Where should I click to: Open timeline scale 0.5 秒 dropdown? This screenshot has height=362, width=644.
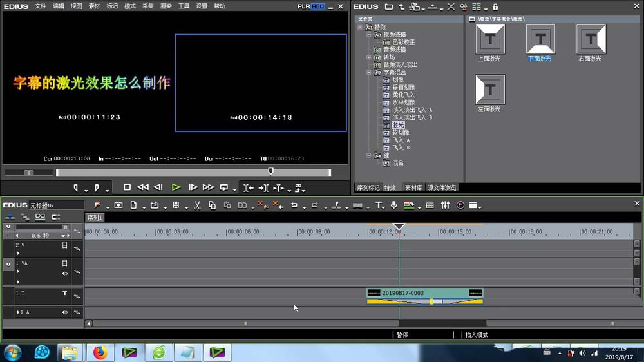(63, 236)
